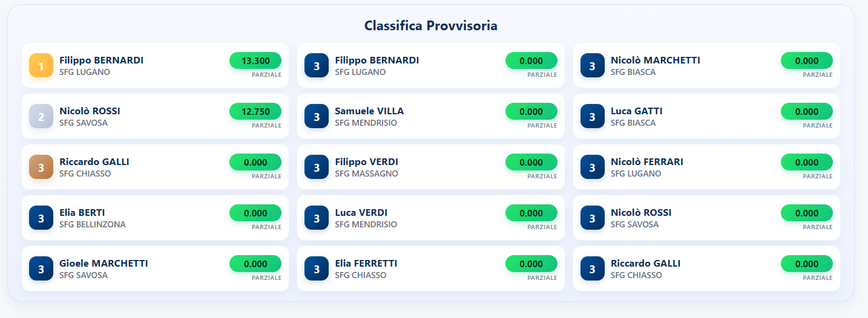
Task: Click Samuele VILLA's 0.000 score pill
Action: (531, 111)
